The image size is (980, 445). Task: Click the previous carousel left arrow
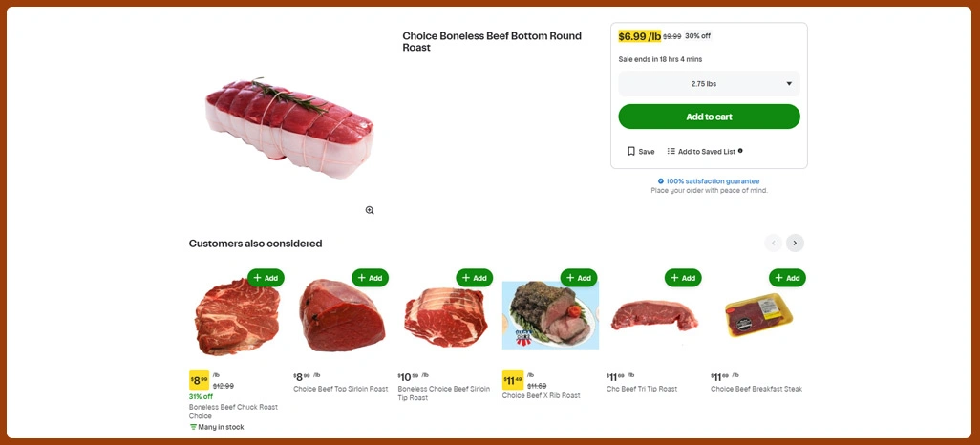[x=773, y=243]
